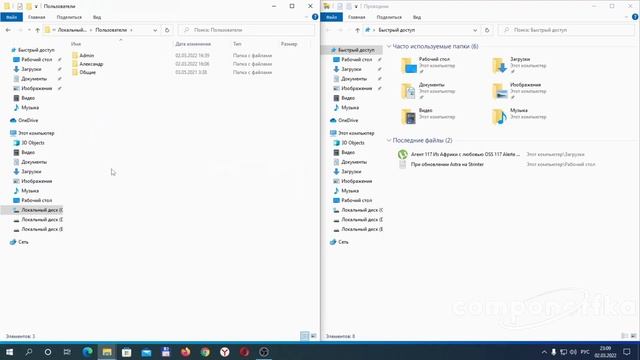Collapse Последние файлы section
Image resolution: width=640 pixels, height=360 pixels.
click(389, 140)
